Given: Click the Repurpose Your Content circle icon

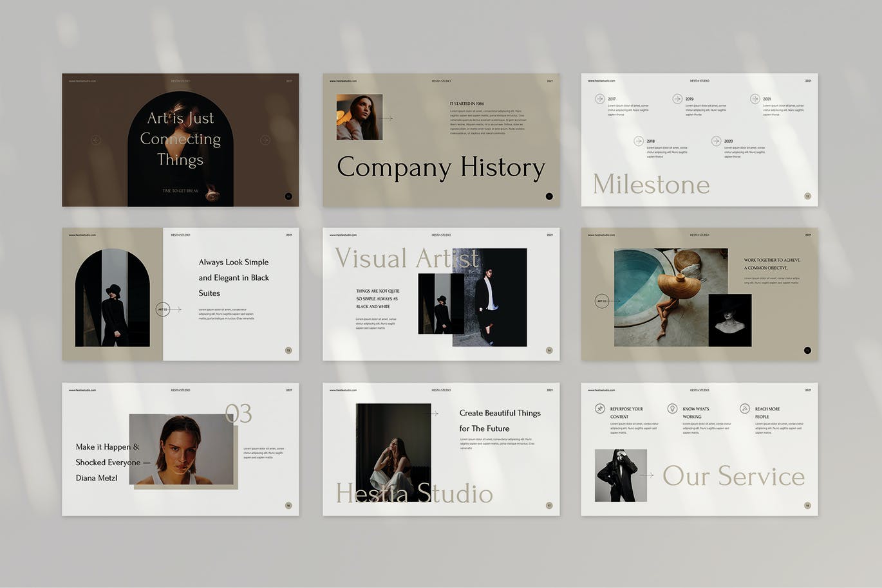Looking at the screenshot, I should (x=599, y=409).
